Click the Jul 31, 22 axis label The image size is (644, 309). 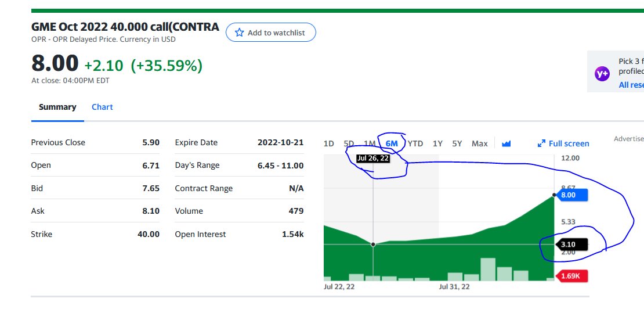point(454,287)
